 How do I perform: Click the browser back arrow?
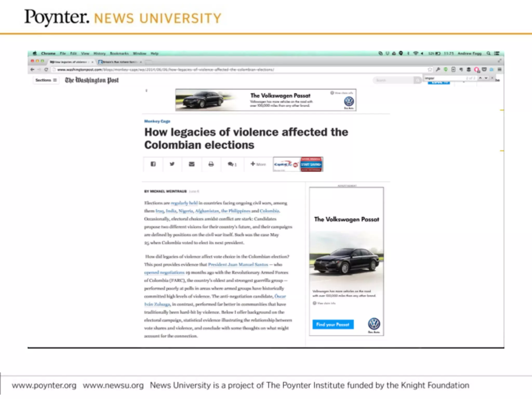[x=32, y=69]
